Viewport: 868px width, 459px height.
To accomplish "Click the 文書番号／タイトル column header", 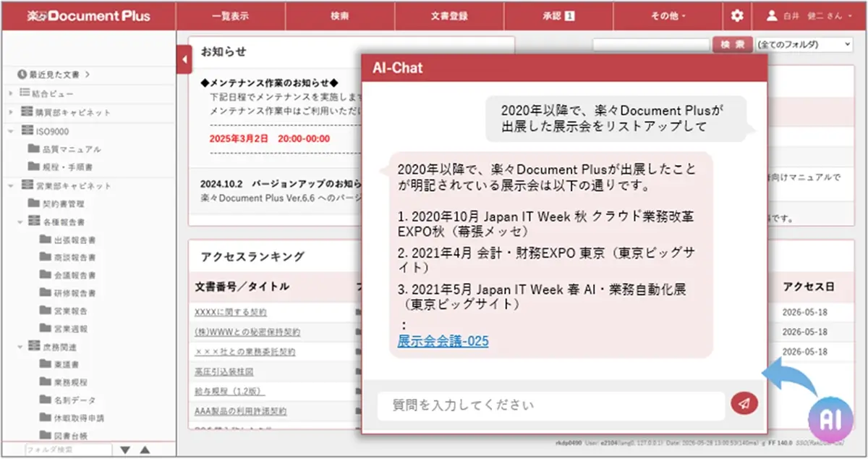I will (242, 287).
